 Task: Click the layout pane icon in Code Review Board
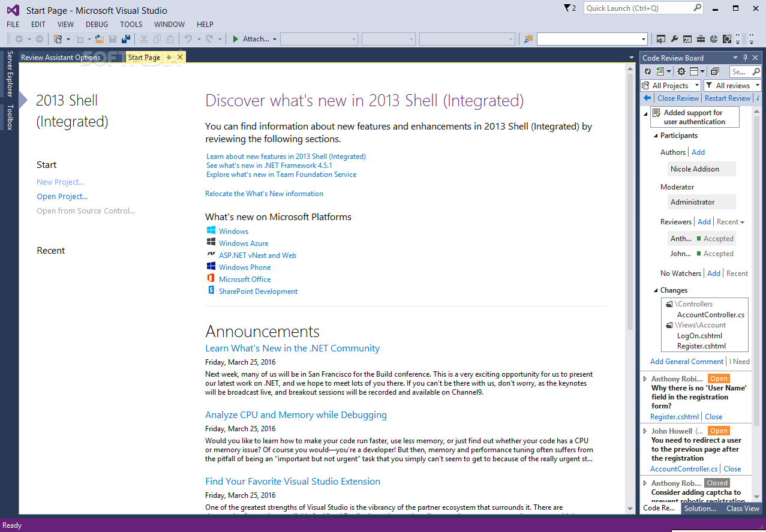click(x=694, y=71)
